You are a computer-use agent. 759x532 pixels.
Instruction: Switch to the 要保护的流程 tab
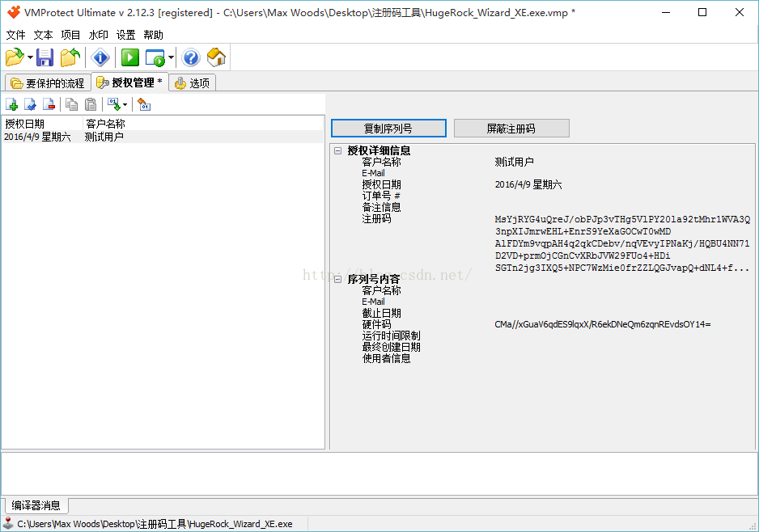pos(48,83)
